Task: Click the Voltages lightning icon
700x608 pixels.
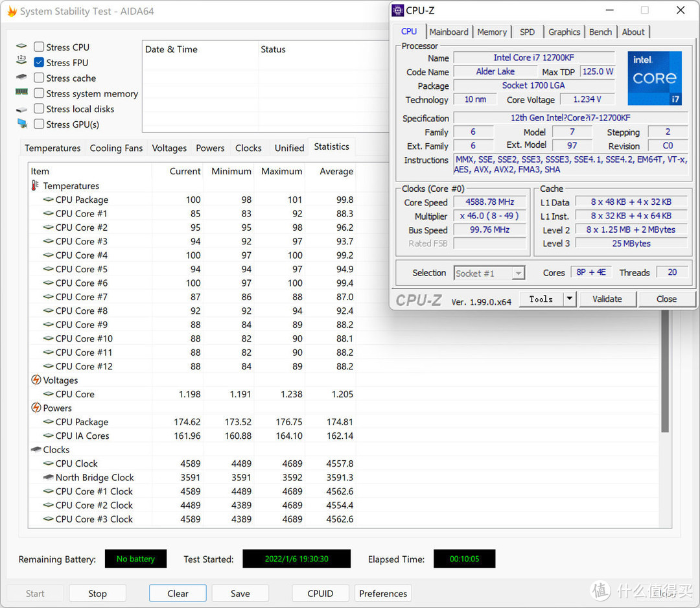Action: click(36, 380)
